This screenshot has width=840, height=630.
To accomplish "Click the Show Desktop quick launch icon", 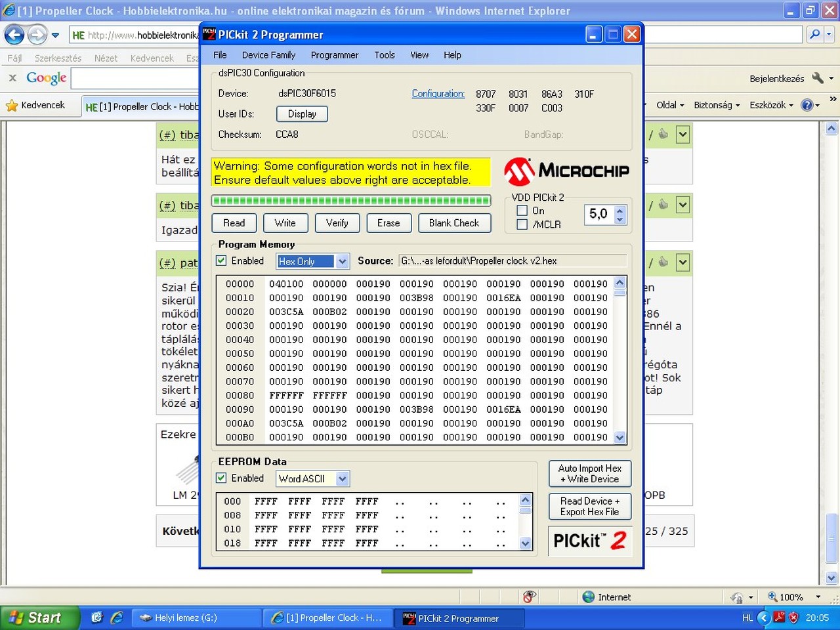I will tap(97, 618).
